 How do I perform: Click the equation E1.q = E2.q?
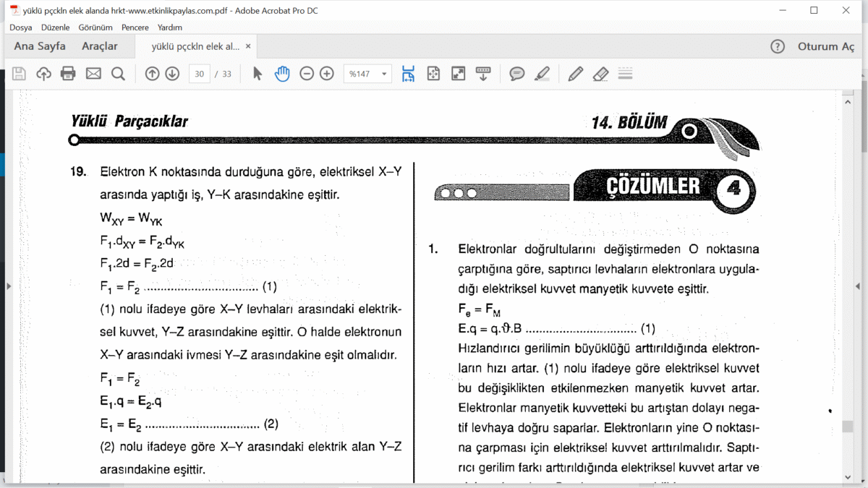(130, 402)
